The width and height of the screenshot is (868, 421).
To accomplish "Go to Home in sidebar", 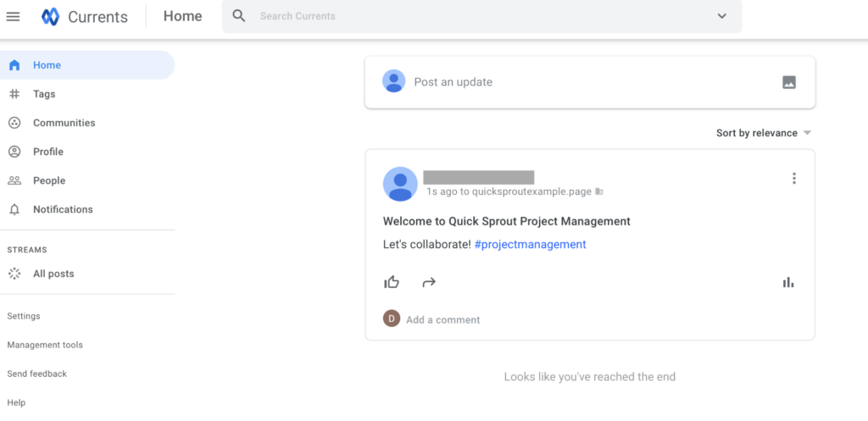I will (87, 65).
